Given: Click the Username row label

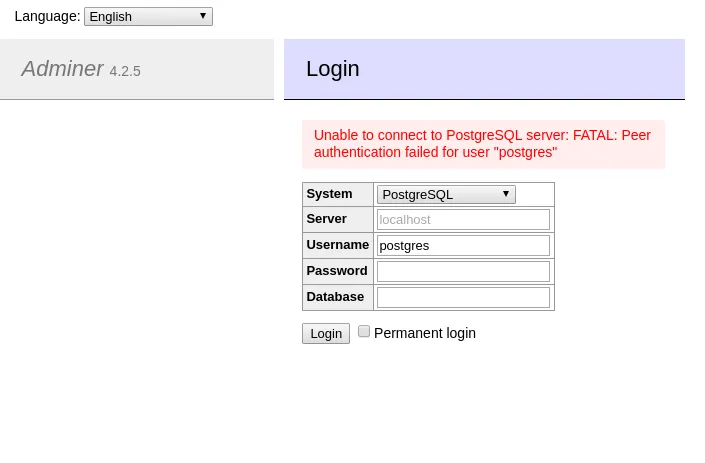Looking at the screenshot, I should tap(338, 245).
